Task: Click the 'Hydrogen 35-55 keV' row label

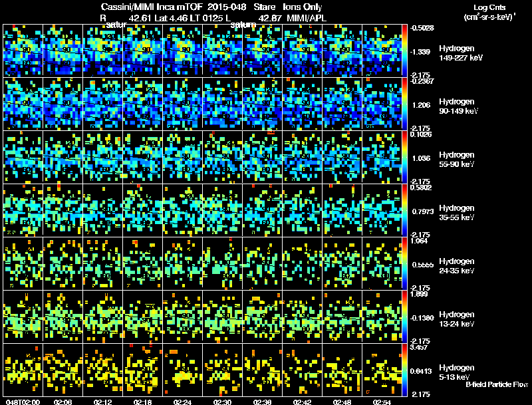Action: (457, 213)
